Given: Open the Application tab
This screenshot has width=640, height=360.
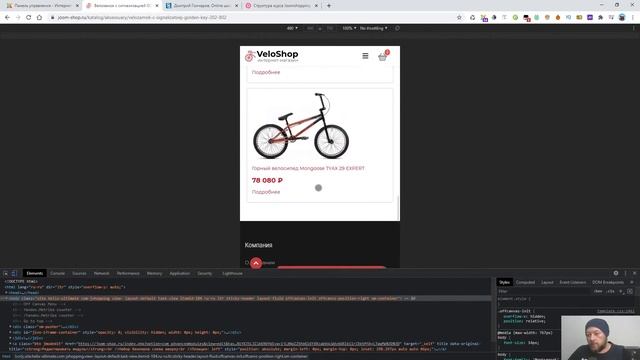Looking at the screenshot, I should coord(180,273).
